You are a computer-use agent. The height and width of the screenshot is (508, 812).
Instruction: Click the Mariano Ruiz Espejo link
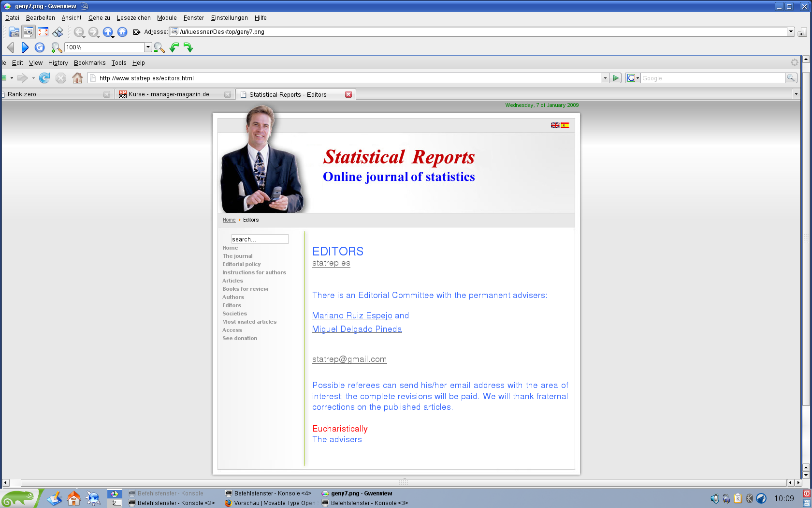coord(352,315)
